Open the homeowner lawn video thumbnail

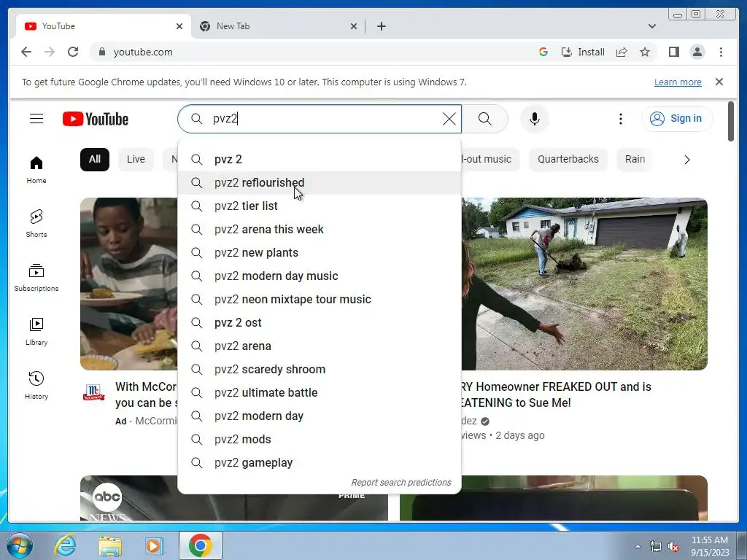(584, 284)
